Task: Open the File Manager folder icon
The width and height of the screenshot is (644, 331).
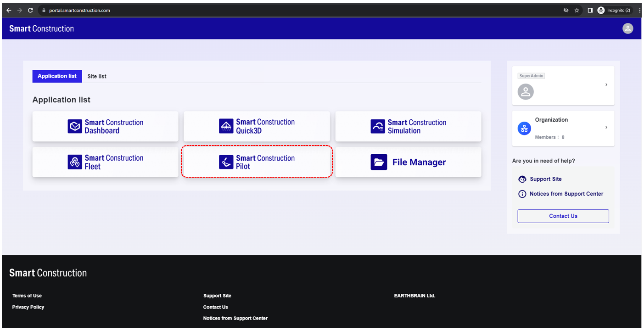Action: (x=379, y=162)
